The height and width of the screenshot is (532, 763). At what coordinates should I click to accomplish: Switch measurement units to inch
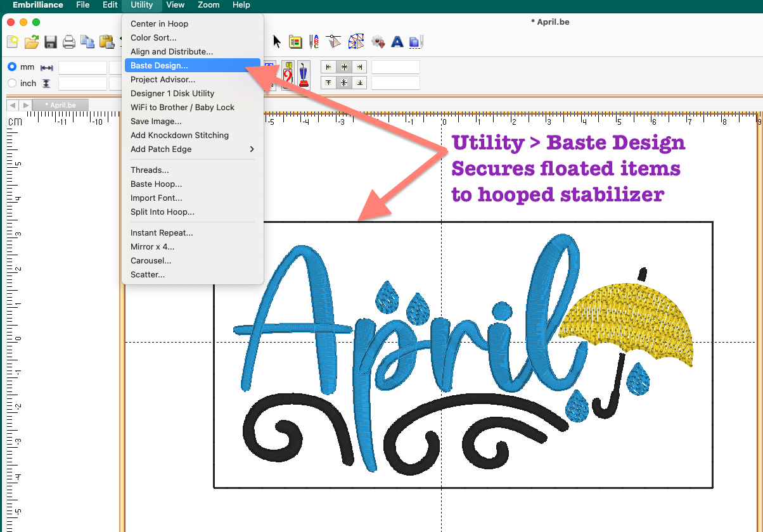(x=11, y=83)
